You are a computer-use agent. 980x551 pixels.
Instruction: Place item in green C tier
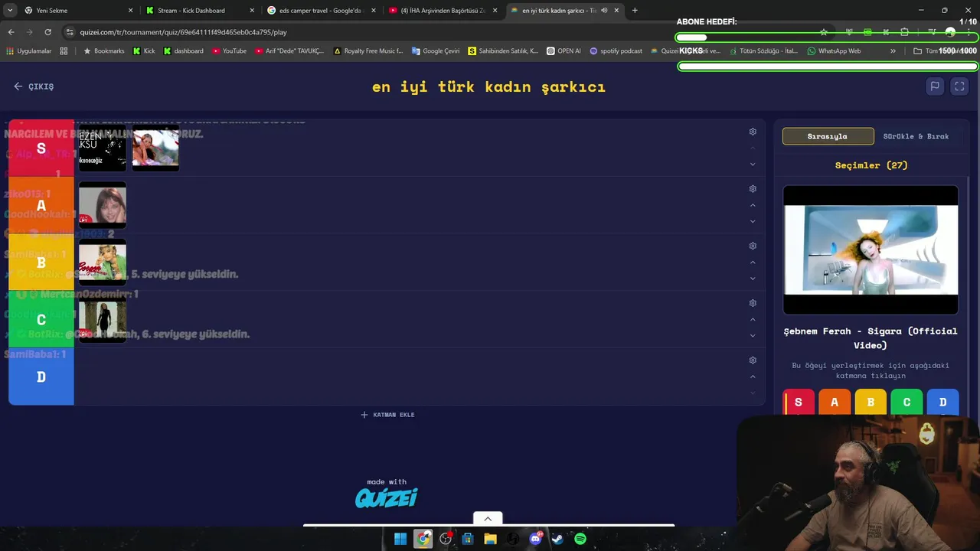pyautogui.click(x=906, y=403)
